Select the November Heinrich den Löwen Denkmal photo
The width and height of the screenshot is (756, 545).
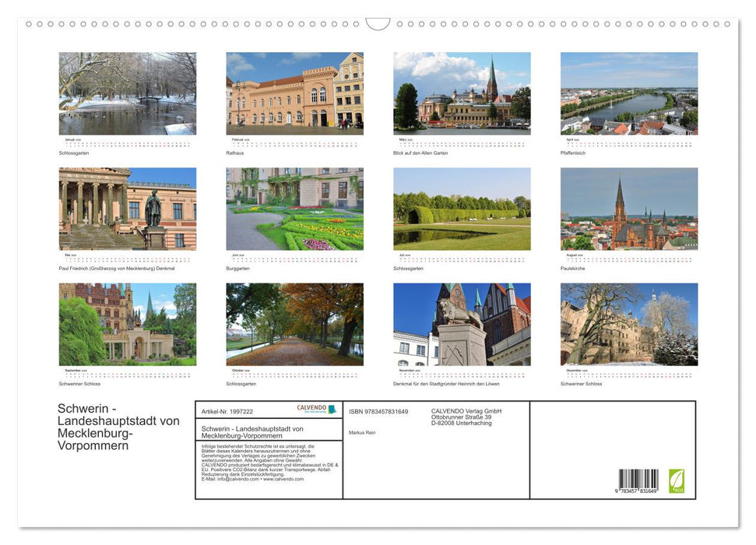point(462,322)
